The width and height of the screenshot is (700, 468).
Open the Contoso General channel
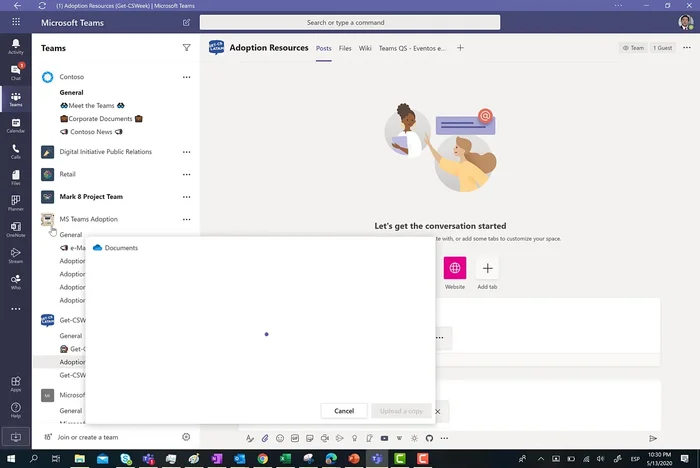tap(71, 92)
